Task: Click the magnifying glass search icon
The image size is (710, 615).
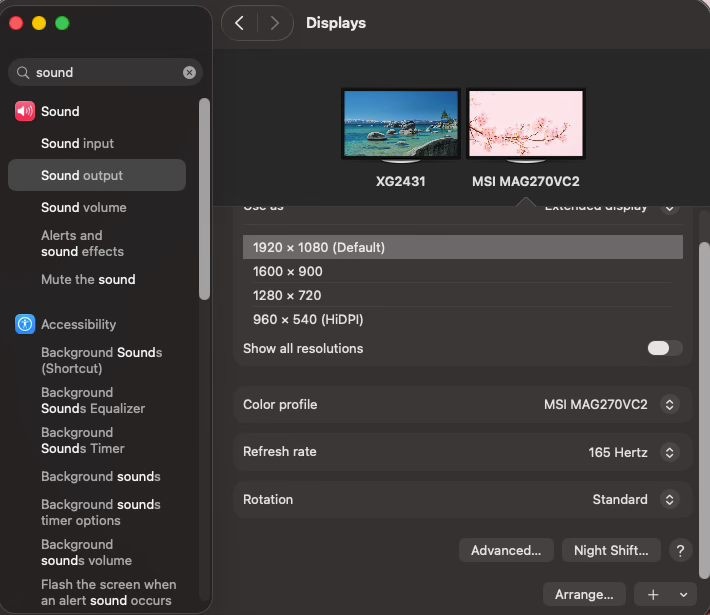Action: pyautogui.click(x=23, y=72)
